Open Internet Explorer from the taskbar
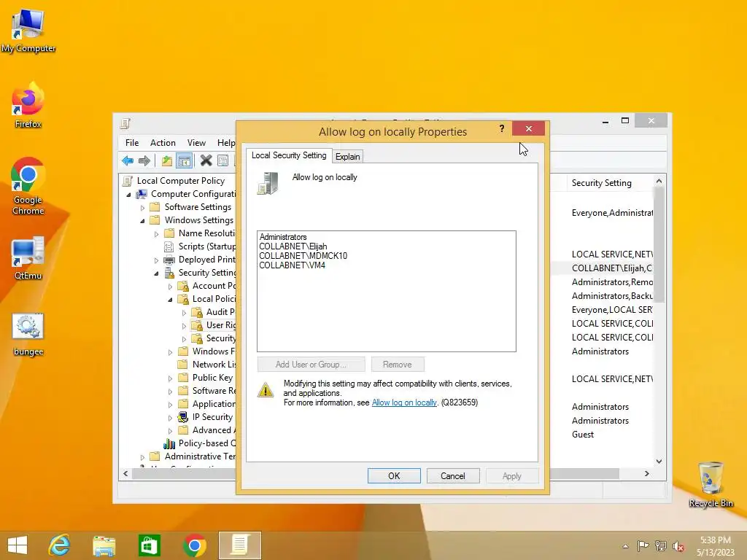The width and height of the screenshot is (747, 560). [60, 545]
